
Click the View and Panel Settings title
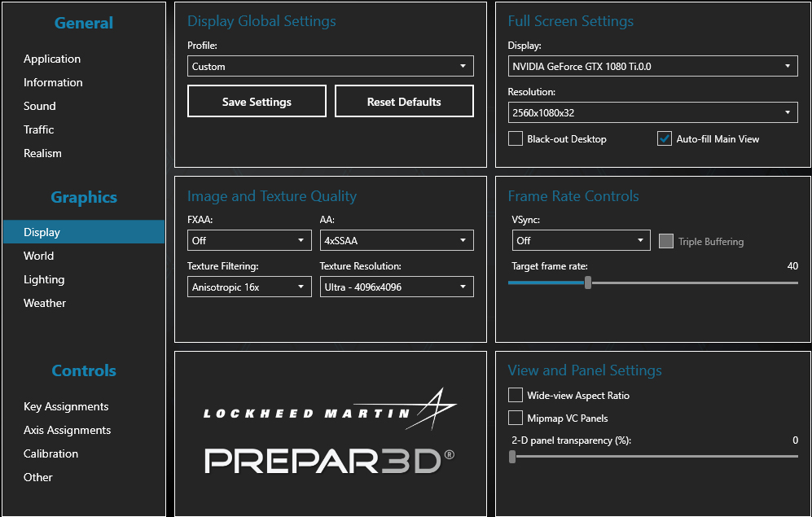585,370
